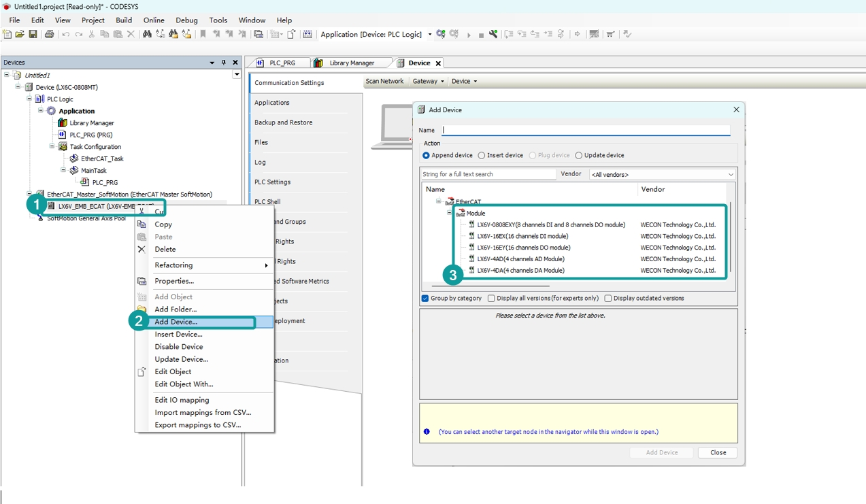
Task: Click the Open project folder icon
Action: coord(20,34)
